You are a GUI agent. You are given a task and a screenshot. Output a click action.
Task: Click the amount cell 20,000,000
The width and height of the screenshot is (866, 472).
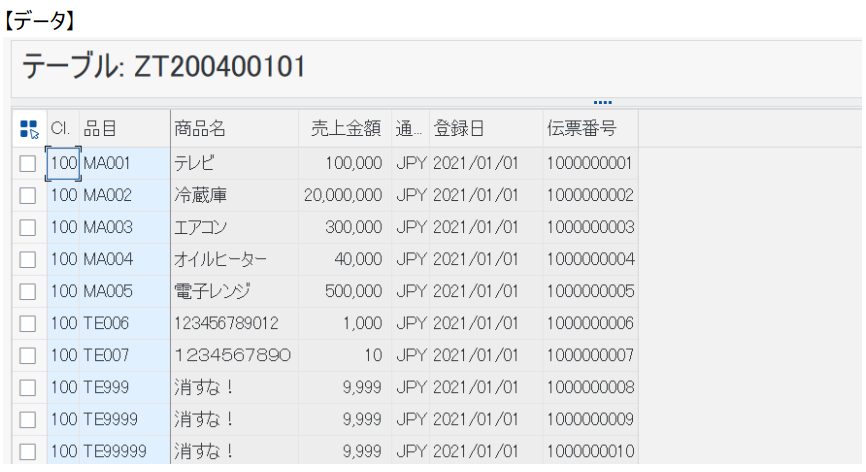pyautogui.click(x=345, y=195)
